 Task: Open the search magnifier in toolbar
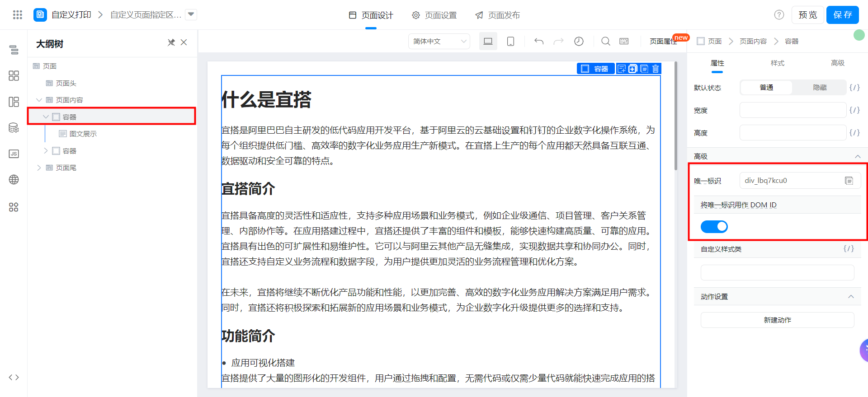click(606, 41)
